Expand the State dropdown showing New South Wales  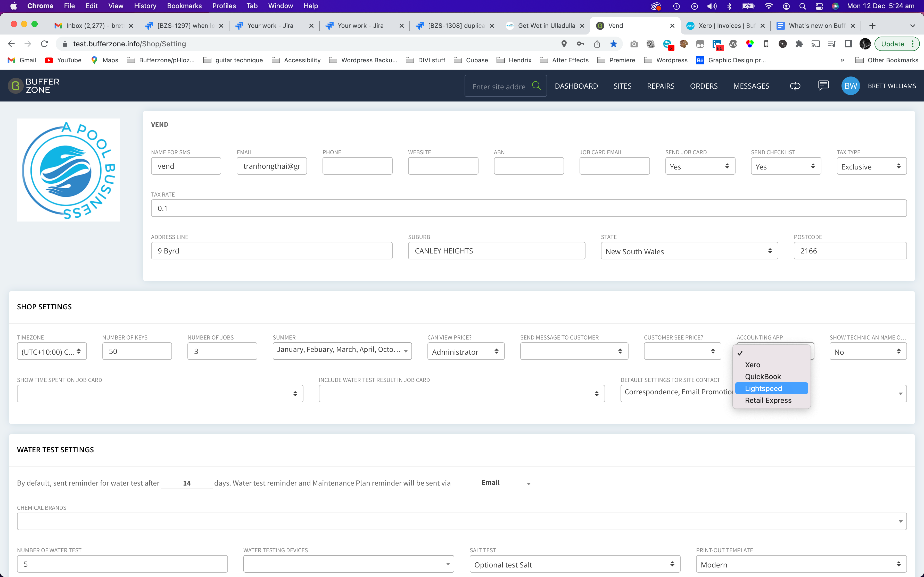coord(689,251)
